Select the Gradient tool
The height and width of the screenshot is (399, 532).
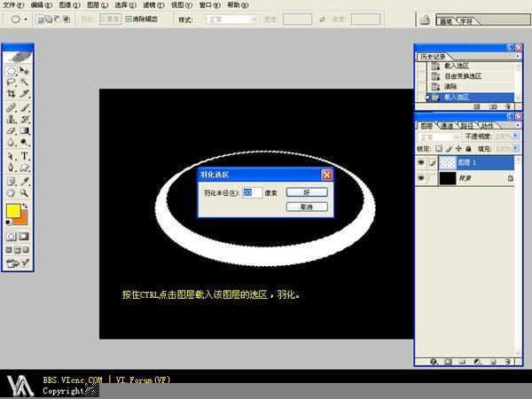pos(24,130)
